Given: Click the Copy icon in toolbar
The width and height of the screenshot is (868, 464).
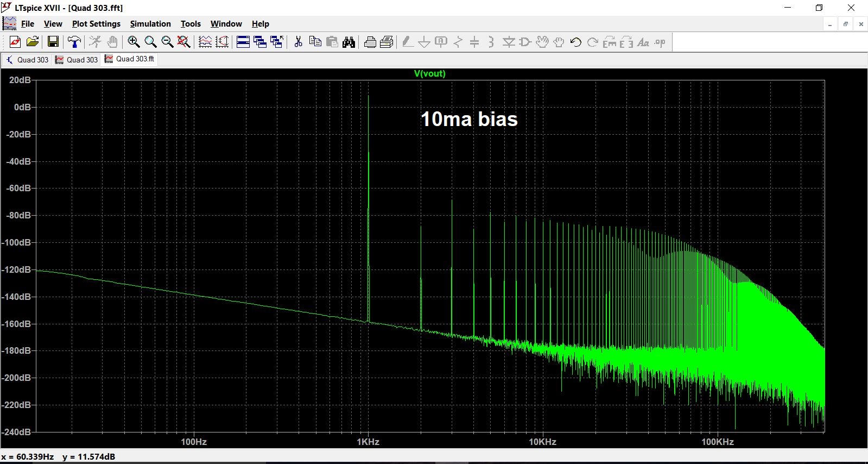Looking at the screenshot, I should pyautogui.click(x=315, y=42).
